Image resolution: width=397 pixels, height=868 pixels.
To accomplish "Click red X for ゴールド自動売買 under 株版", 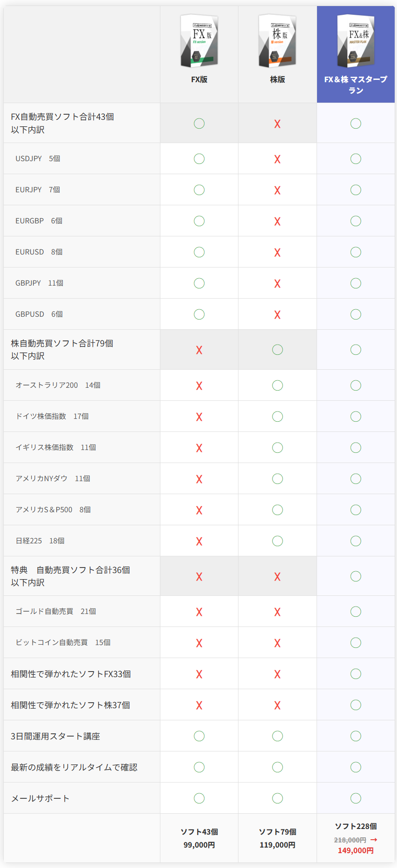I will point(278,612).
